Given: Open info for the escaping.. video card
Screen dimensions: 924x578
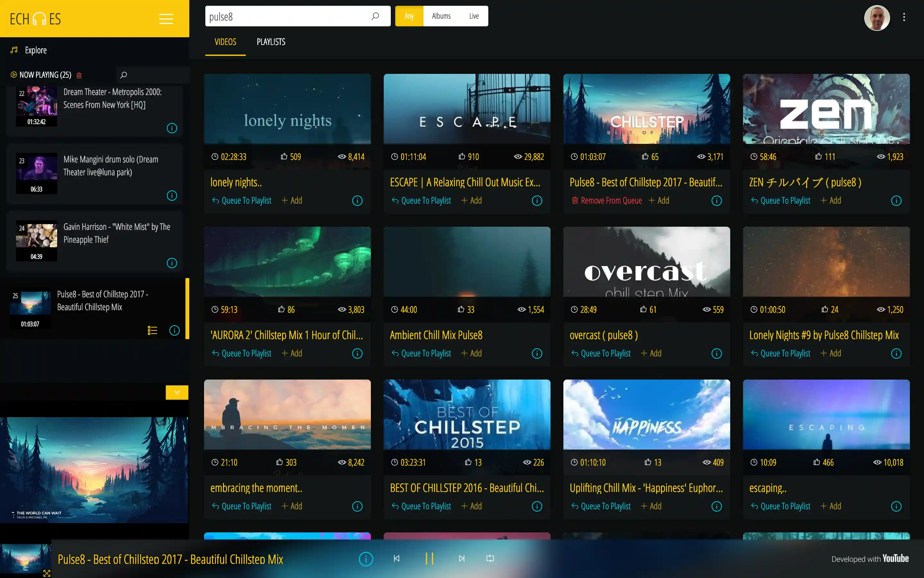Looking at the screenshot, I should 896,506.
